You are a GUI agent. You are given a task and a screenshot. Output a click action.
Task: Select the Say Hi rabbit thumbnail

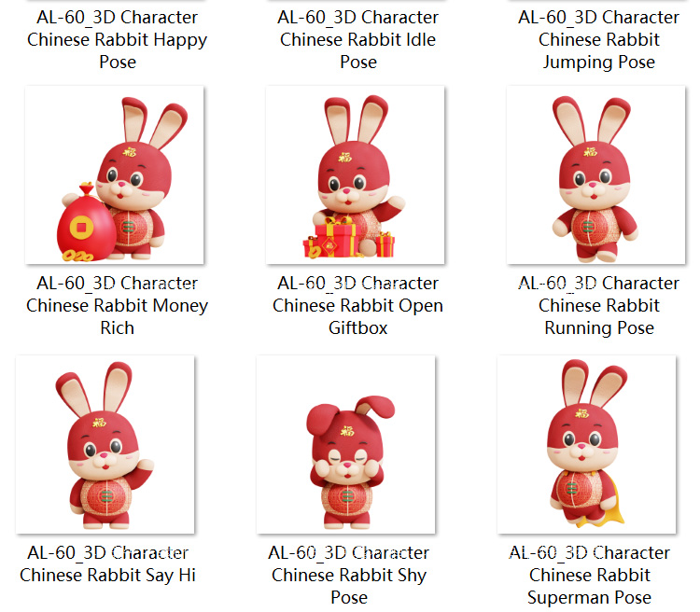coord(105,445)
